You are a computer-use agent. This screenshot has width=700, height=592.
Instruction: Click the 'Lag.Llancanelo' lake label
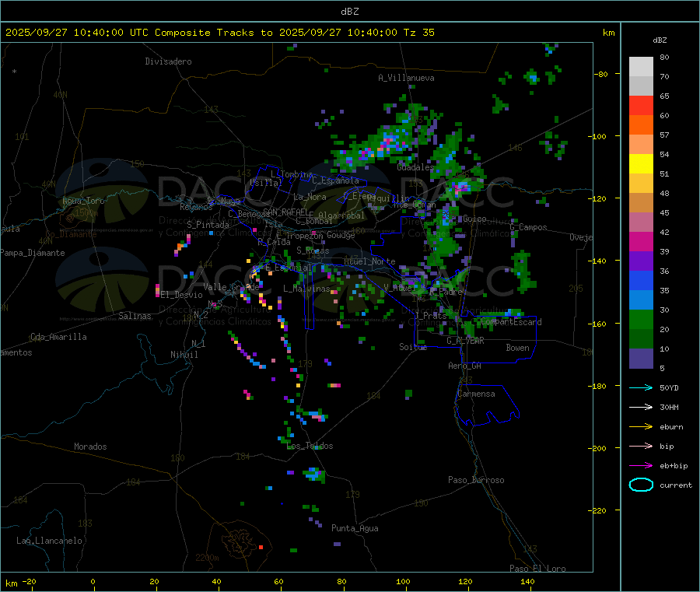[50, 541]
